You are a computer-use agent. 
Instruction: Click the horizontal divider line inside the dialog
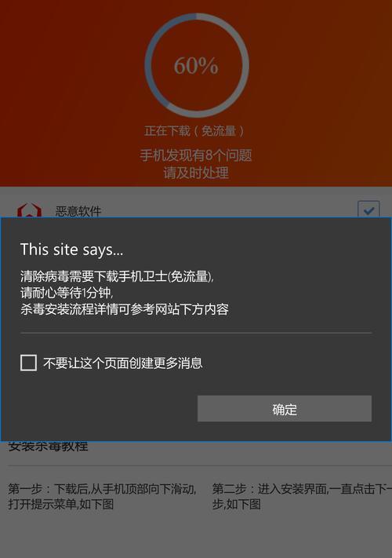click(x=196, y=333)
